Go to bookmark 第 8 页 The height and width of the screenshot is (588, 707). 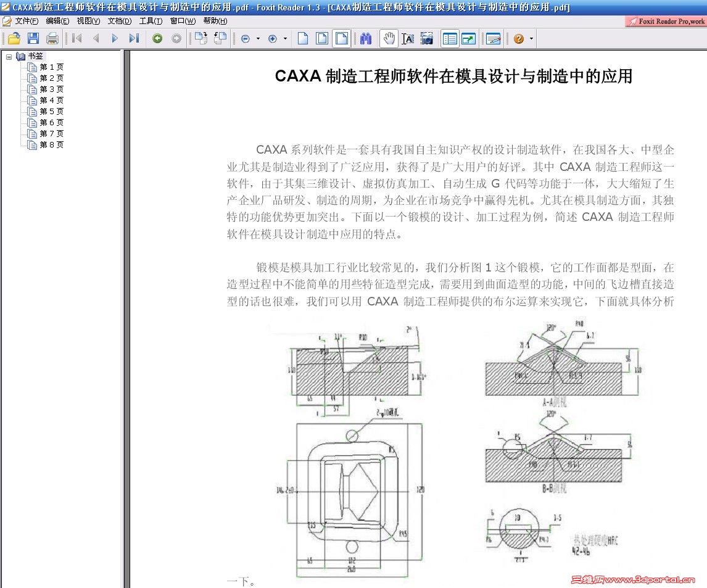[51, 145]
